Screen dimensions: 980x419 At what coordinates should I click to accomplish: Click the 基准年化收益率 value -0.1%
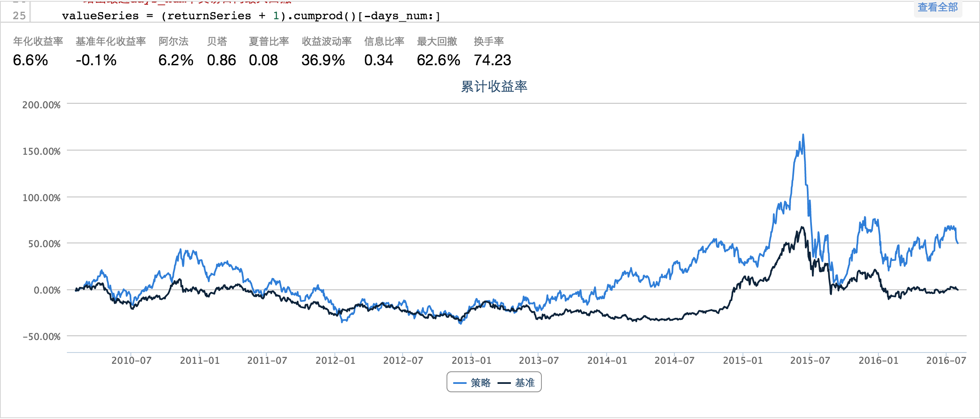coord(96,60)
